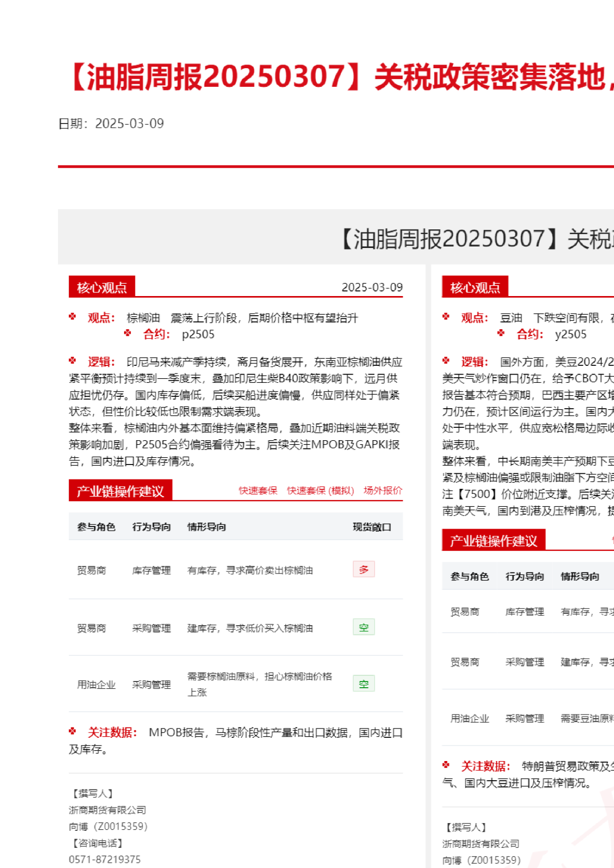Click the 现货敞口 column header

[372, 527]
